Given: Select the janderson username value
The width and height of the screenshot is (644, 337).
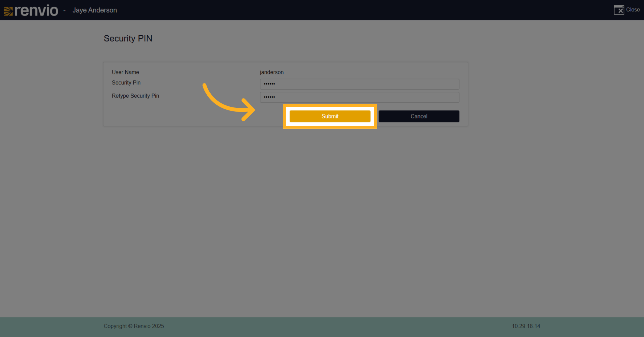Looking at the screenshot, I should pyautogui.click(x=272, y=72).
